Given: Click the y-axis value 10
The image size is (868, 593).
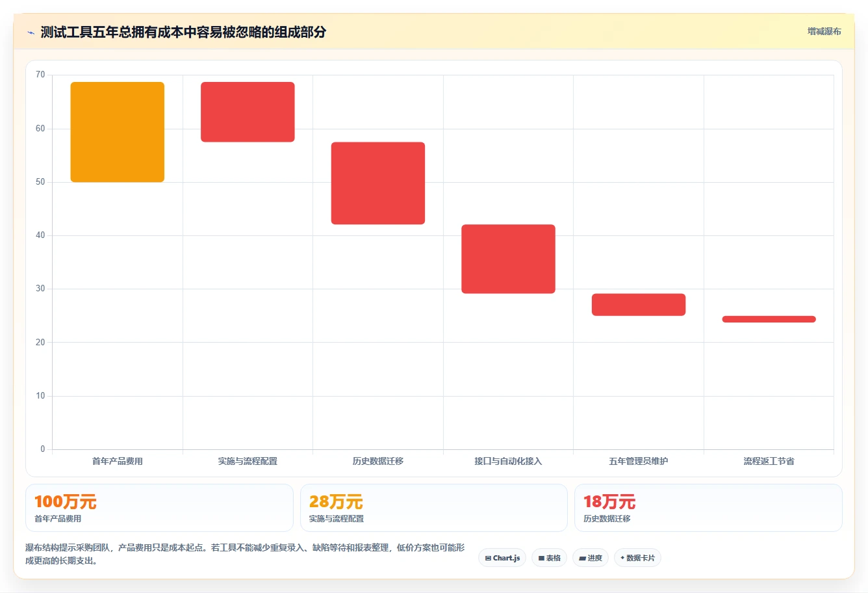Looking at the screenshot, I should [40, 396].
